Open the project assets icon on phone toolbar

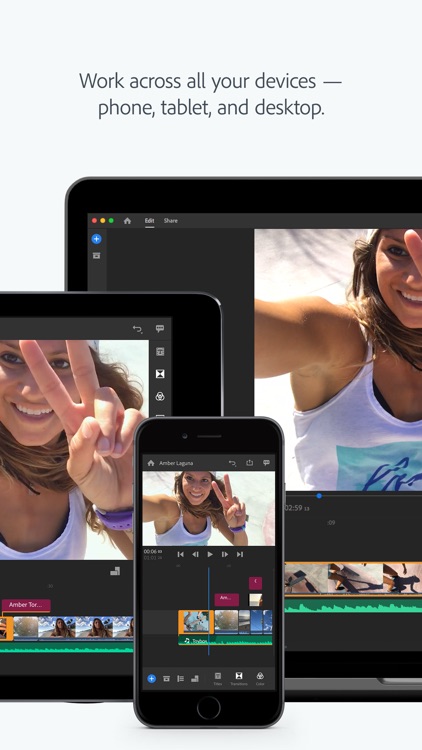[x=166, y=678]
